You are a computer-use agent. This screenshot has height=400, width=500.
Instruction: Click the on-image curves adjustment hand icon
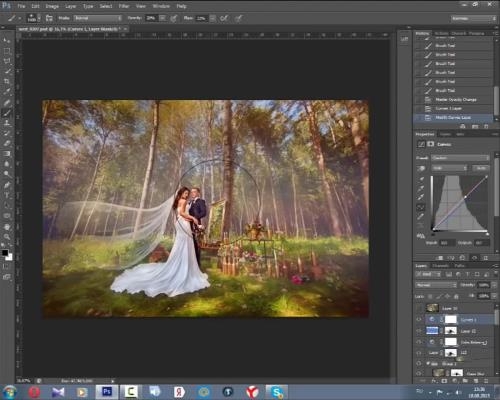421,168
